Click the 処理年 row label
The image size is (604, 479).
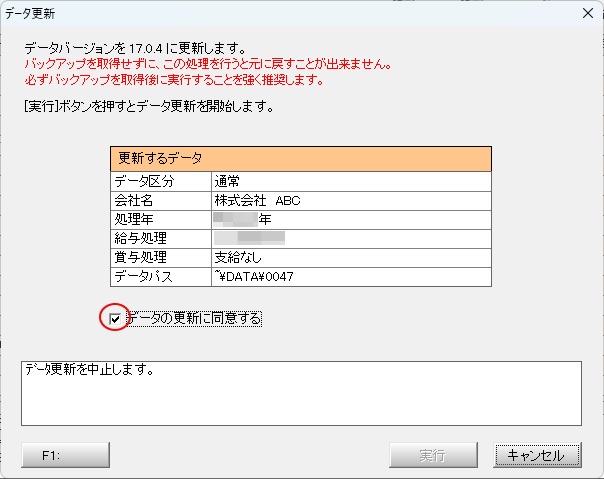point(160,219)
